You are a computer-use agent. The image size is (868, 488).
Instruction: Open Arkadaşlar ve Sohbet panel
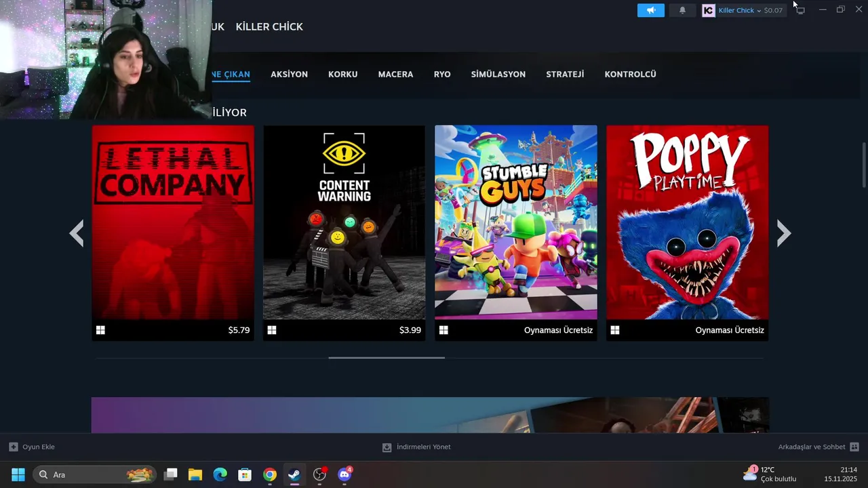pos(812,447)
